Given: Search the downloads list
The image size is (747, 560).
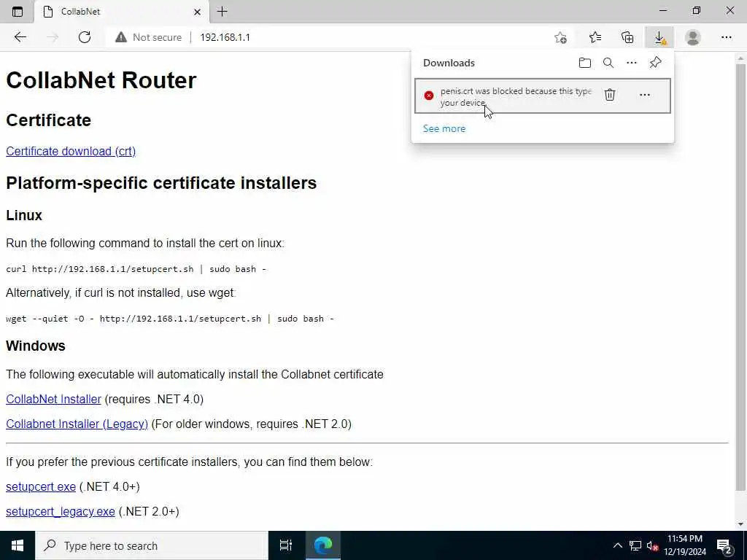Looking at the screenshot, I should (x=608, y=63).
